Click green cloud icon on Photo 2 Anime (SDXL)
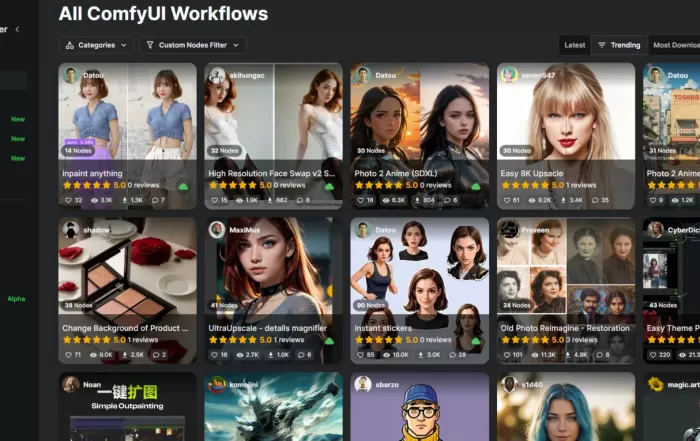700x441 pixels. 476,187
